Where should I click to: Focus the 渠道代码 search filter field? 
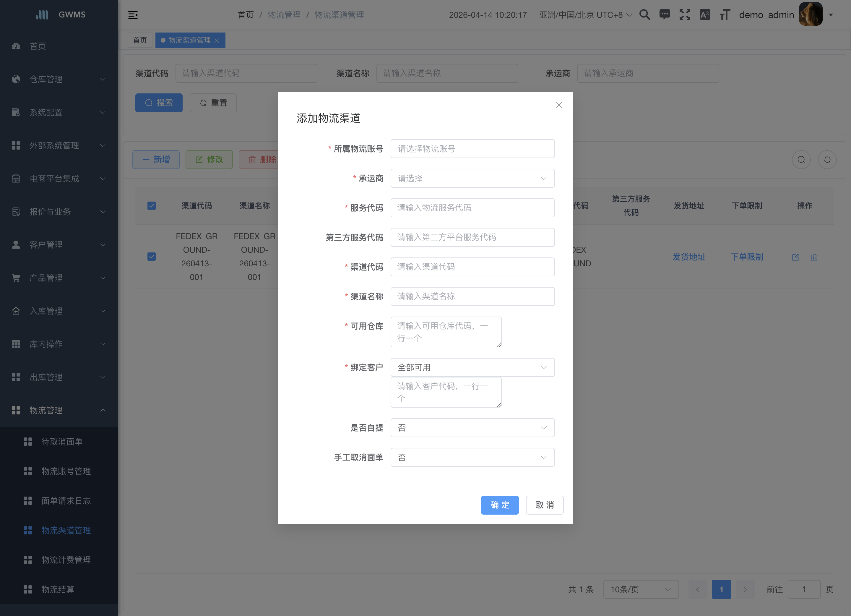[246, 73]
